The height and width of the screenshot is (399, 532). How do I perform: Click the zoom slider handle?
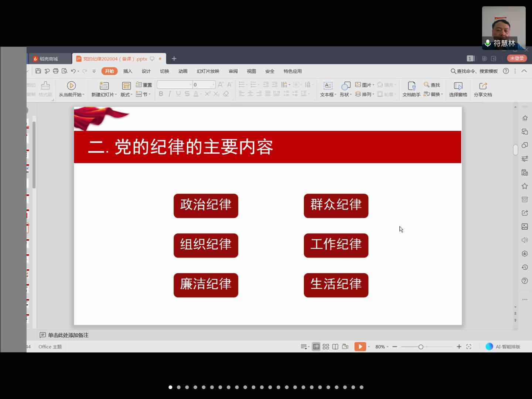(420, 347)
